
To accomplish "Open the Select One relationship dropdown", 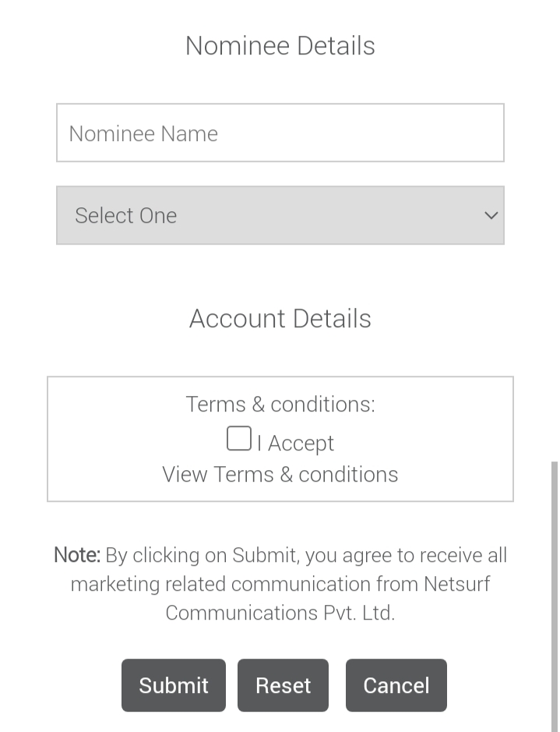I will [x=280, y=215].
